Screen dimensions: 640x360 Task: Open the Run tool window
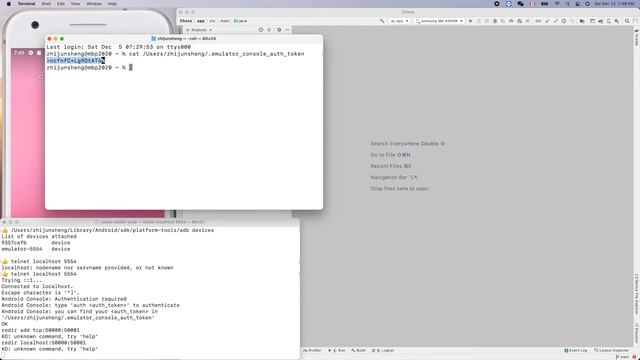tap(337, 350)
